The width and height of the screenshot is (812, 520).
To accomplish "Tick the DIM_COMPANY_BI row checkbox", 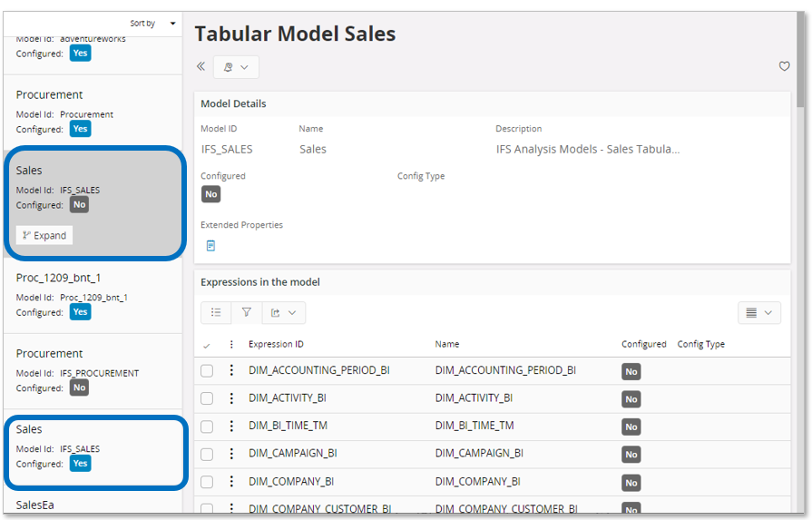I will tap(207, 482).
